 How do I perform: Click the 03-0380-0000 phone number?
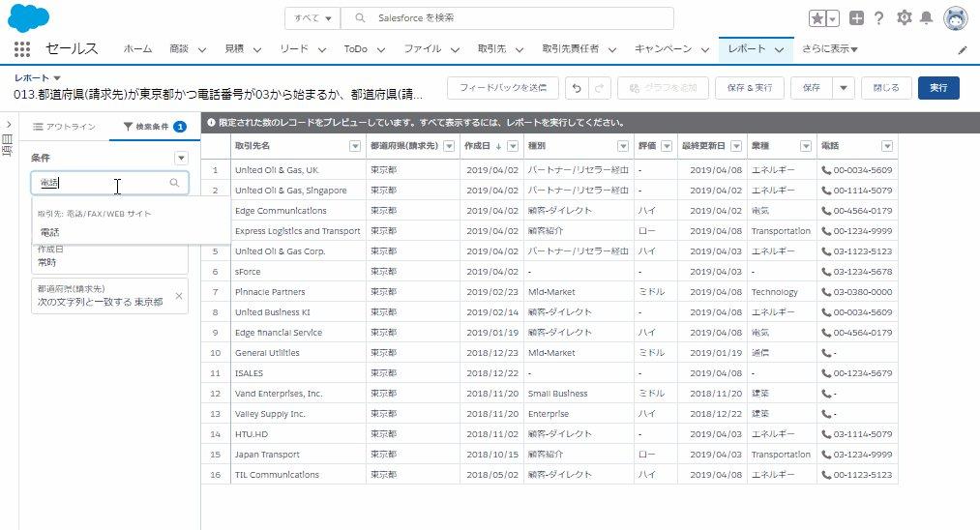coord(863,292)
